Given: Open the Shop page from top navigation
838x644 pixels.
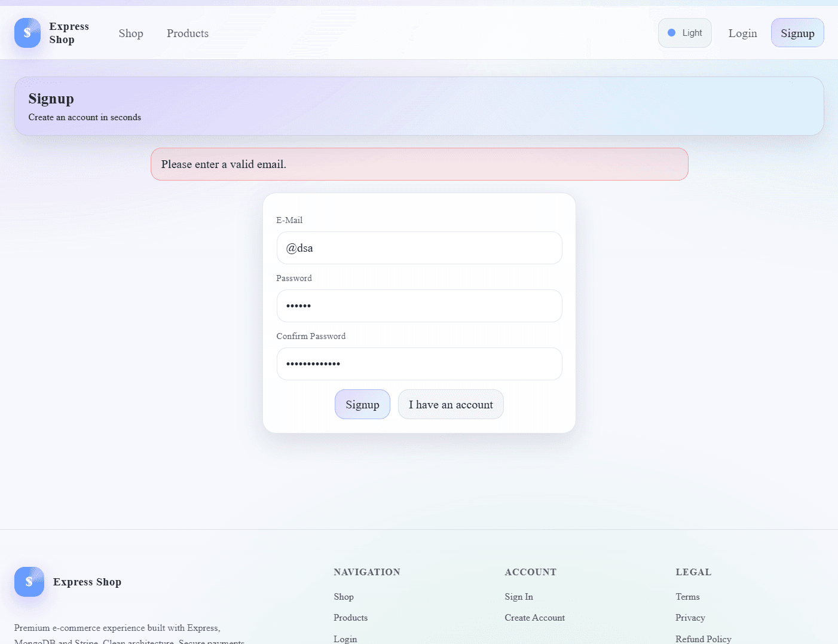Looking at the screenshot, I should (x=131, y=33).
